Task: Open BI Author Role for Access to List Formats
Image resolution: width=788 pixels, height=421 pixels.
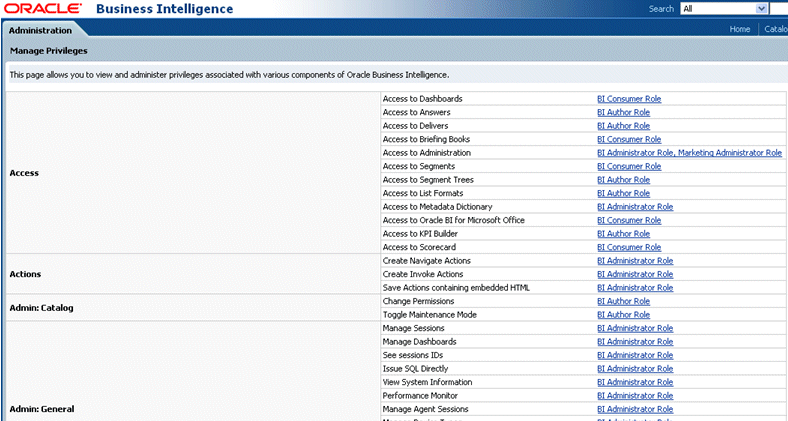Action: 624,193
